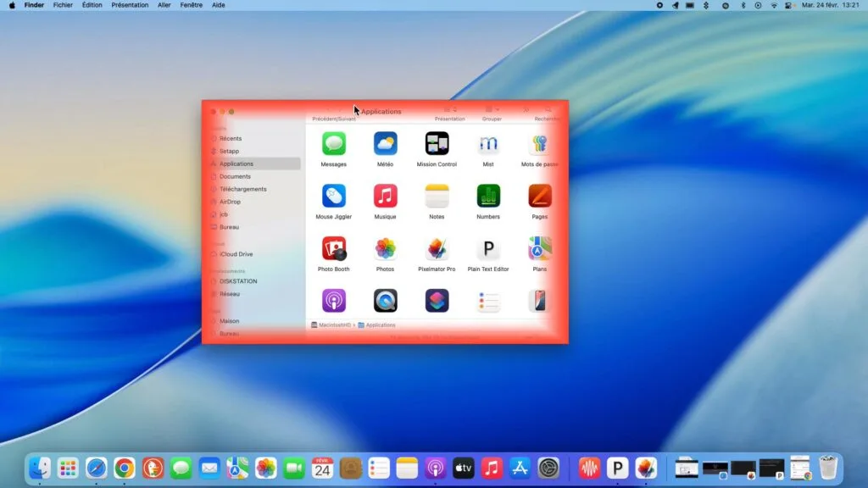Select Notes app in the Finder window
868x488 pixels.
point(437,196)
